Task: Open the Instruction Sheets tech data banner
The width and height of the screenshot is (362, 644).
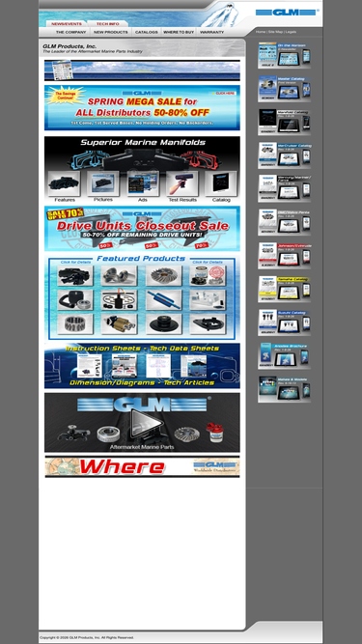Action: 142,366
